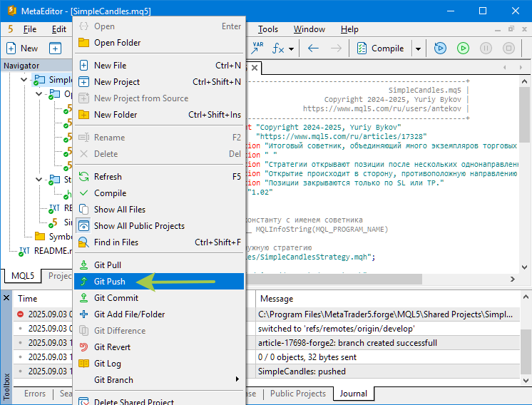This screenshot has width=532, height=405.
Task: Click the Compile button in toolbar
Action: click(x=380, y=48)
